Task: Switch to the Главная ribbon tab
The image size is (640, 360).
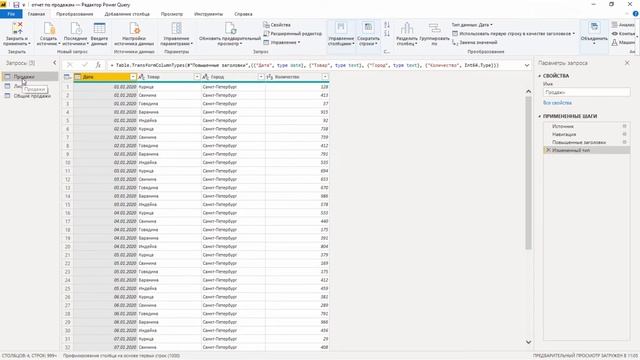Action: [36, 14]
